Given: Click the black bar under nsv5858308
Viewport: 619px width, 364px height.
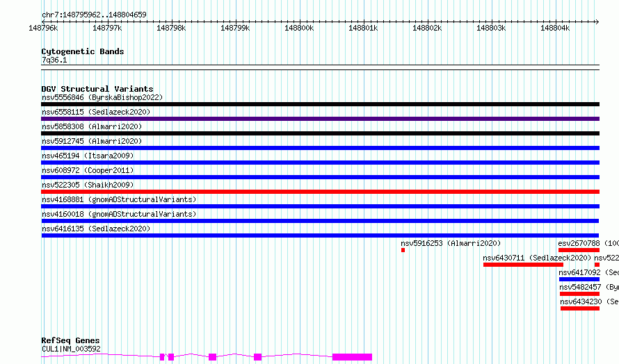Looking at the screenshot, I should [320, 133].
